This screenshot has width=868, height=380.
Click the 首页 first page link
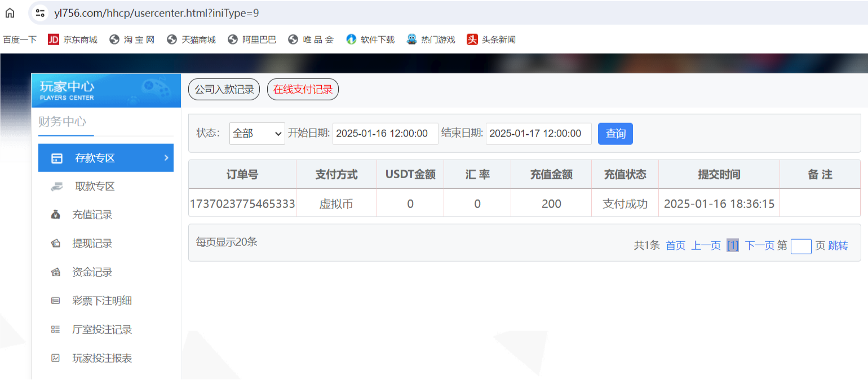coord(675,246)
